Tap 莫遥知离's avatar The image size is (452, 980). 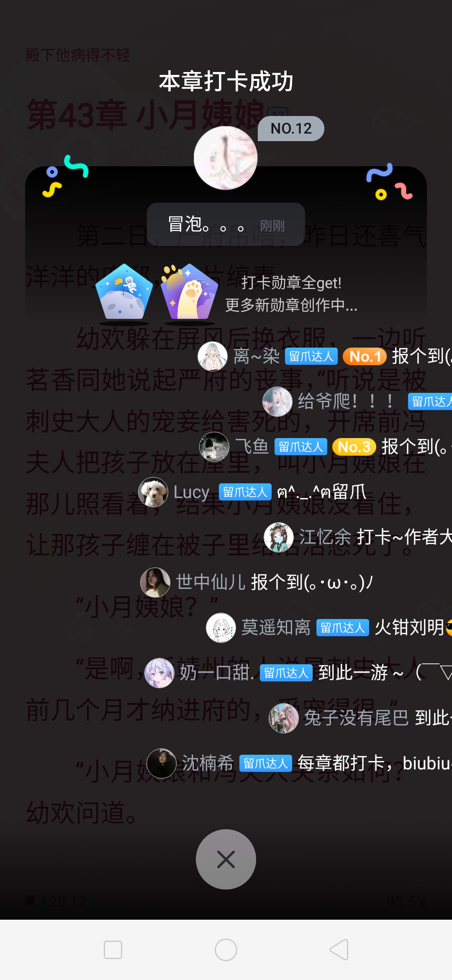coord(221,628)
